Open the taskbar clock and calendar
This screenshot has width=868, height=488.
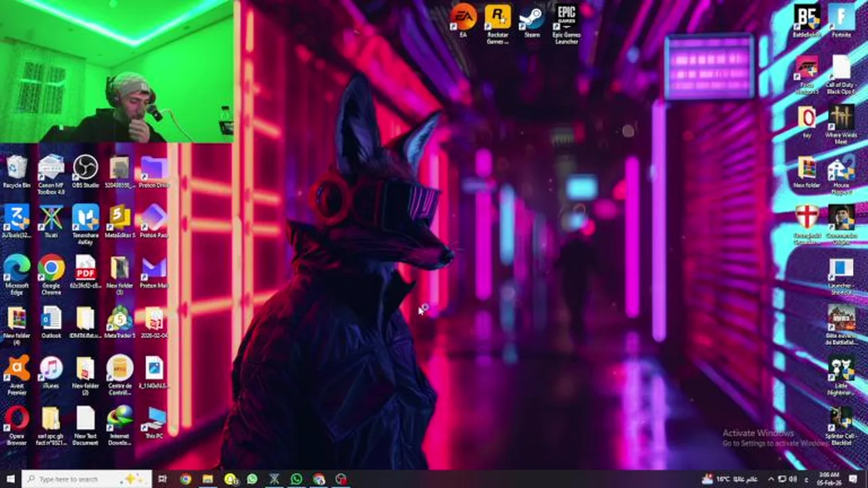tap(829, 479)
